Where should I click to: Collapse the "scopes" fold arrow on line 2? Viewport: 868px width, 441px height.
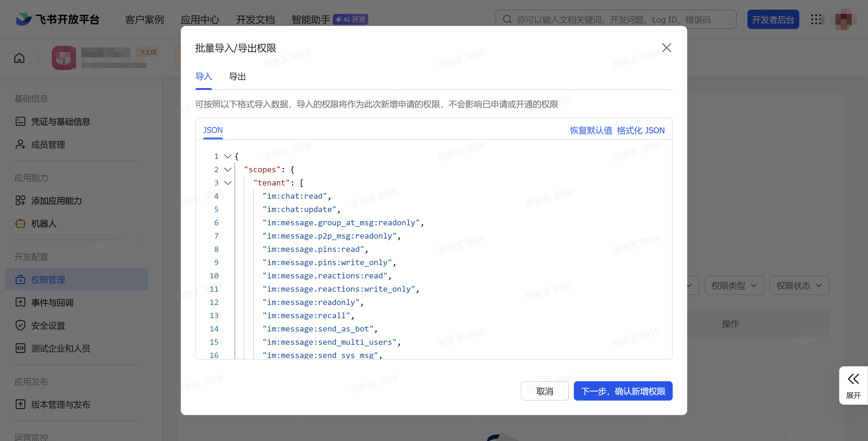[x=228, y=169]
